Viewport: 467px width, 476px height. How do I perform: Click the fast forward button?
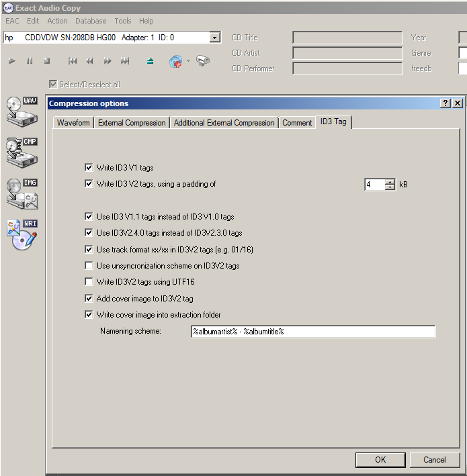pyautogui.click(x=108, y=61)
